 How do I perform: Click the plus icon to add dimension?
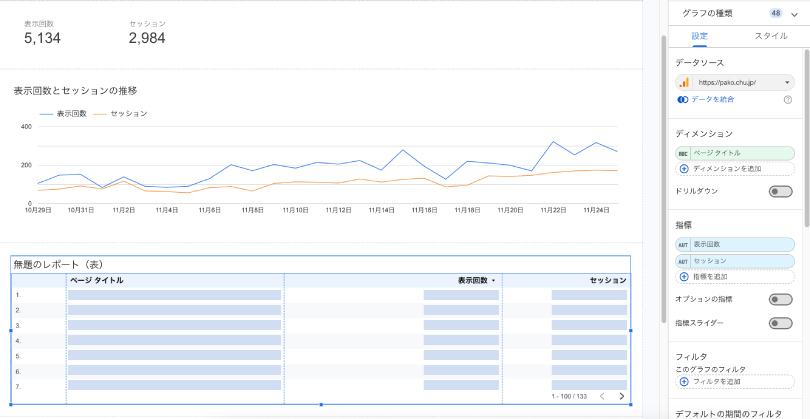point(684,169)
